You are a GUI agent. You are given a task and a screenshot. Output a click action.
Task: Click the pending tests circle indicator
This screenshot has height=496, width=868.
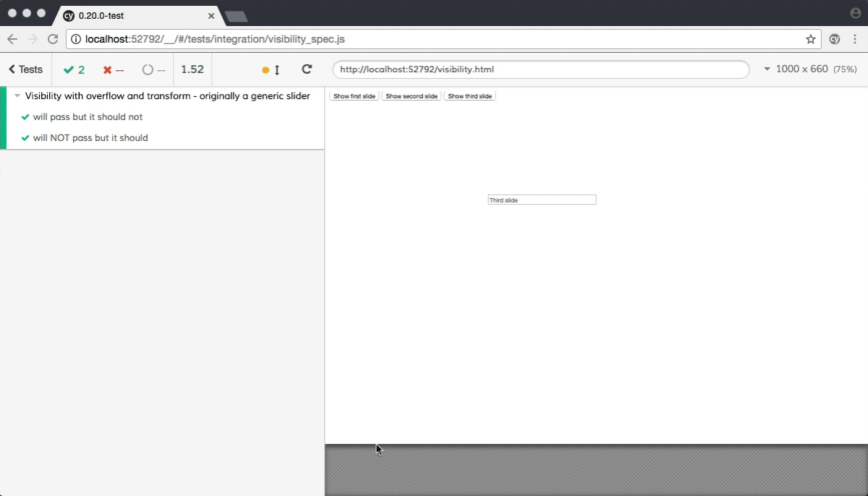tap(148, 70)
